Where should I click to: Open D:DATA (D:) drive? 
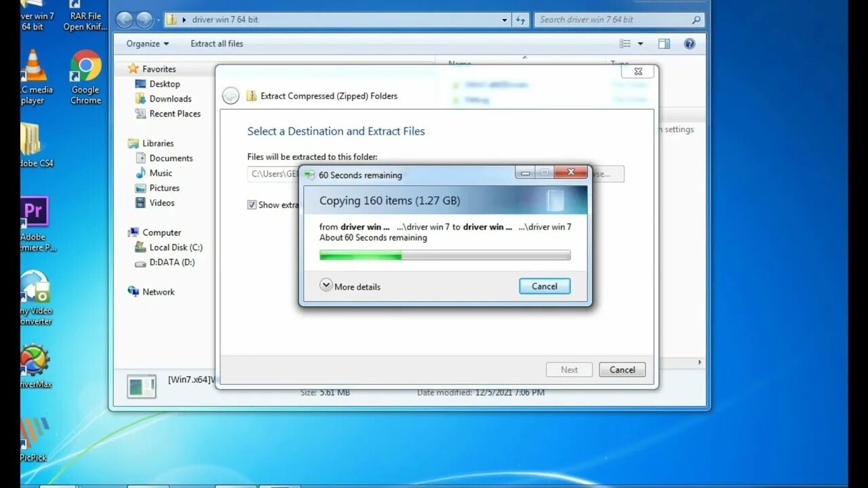pyautogui.click(x=172, y=262)
